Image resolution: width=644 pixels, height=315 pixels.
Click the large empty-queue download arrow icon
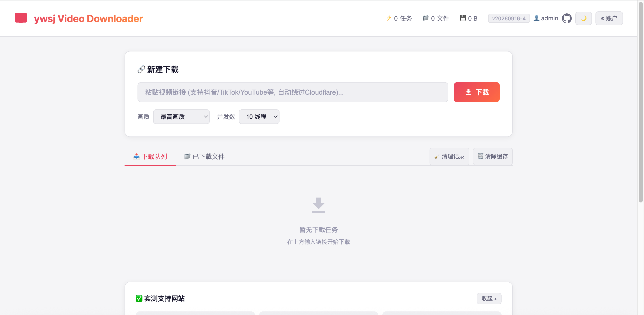pos(318,205)
